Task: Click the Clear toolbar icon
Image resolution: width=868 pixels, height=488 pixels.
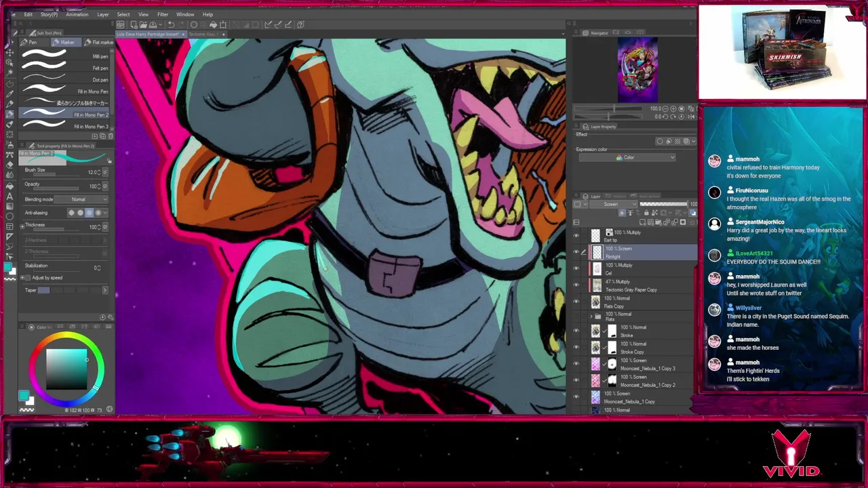Action: [193, 24]
